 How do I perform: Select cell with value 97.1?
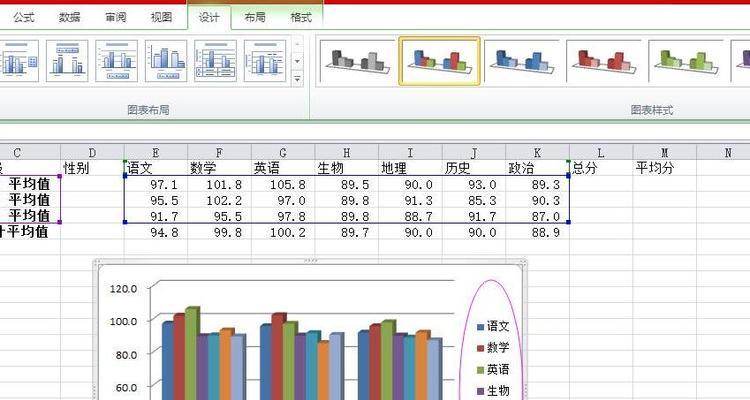pyautogui.click(x=155, y=184)
